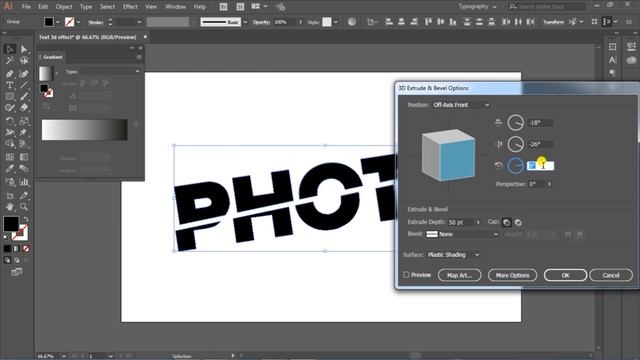Expand the Perspective slider arrow

[549, 184]
